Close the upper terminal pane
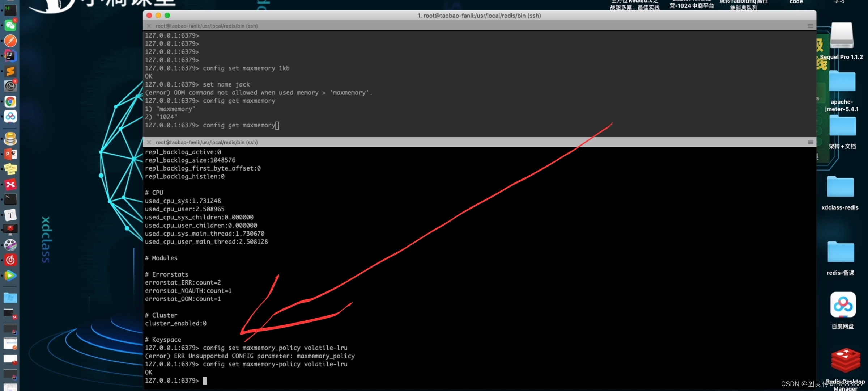 [149, 26]
